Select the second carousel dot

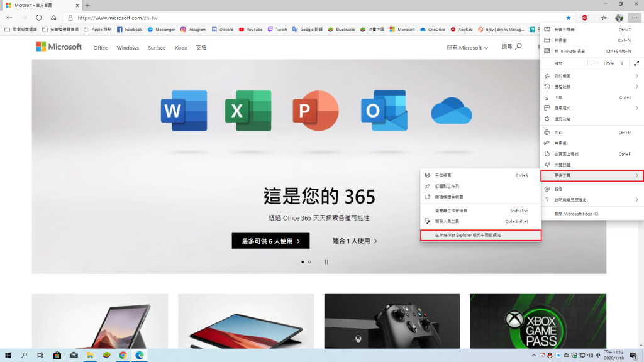tap(309, 261)
